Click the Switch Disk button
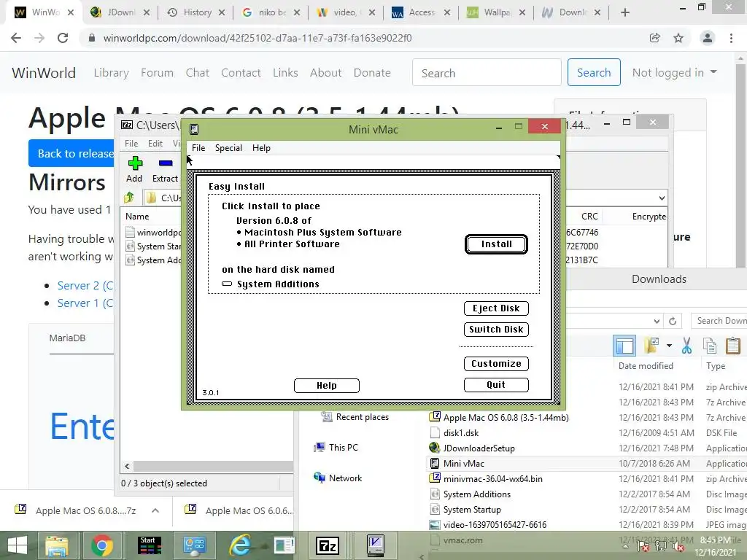 496,329
